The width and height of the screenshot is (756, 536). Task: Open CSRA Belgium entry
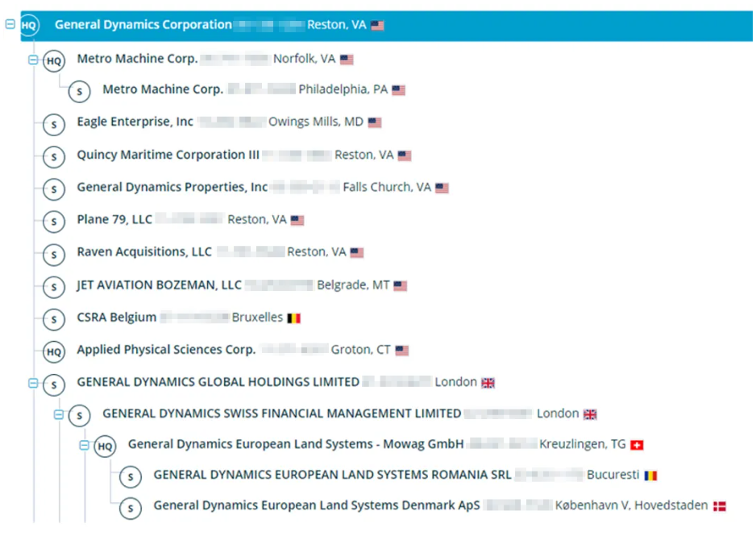coord(117,317)
